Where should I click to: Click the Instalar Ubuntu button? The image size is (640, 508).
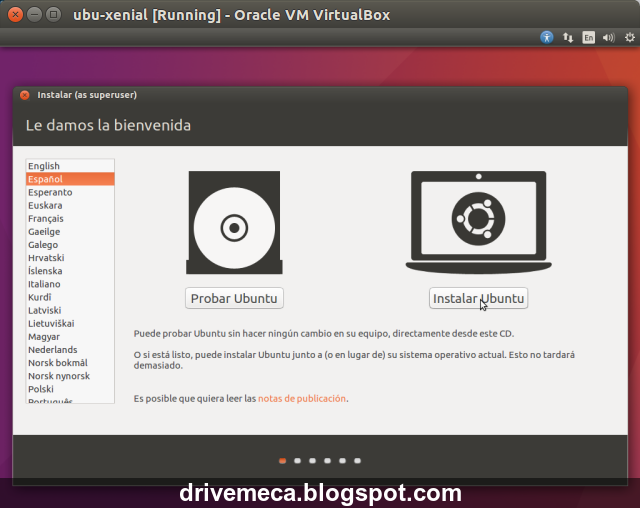tap(478, 298)
